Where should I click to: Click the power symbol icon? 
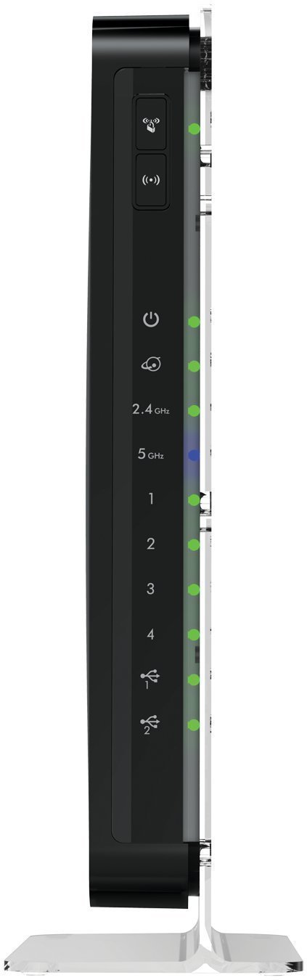coord(150,319)
